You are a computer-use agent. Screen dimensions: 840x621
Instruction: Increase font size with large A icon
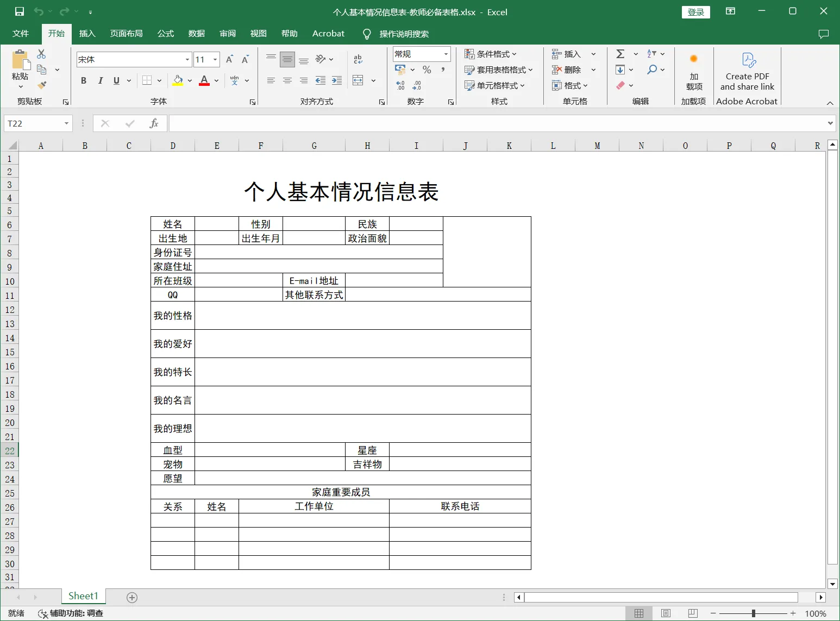pyautogui.click(x=229, y=59)
